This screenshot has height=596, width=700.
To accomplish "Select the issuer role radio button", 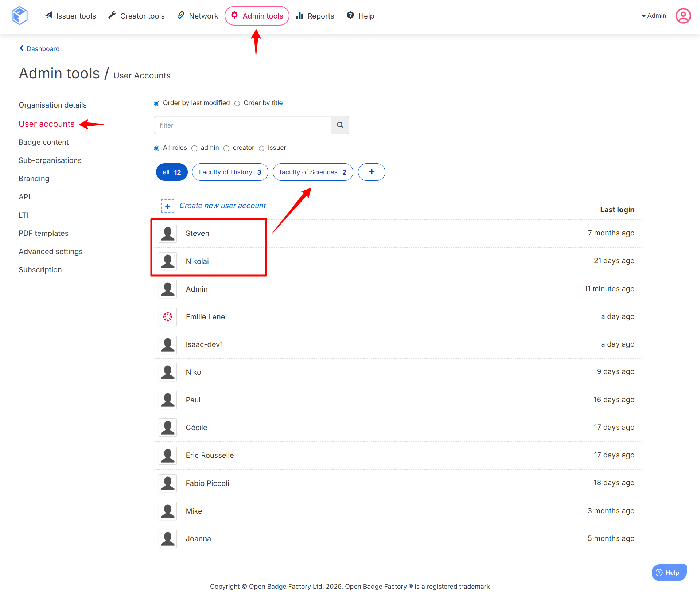I will pyautogui.click(x=261, y=148).
